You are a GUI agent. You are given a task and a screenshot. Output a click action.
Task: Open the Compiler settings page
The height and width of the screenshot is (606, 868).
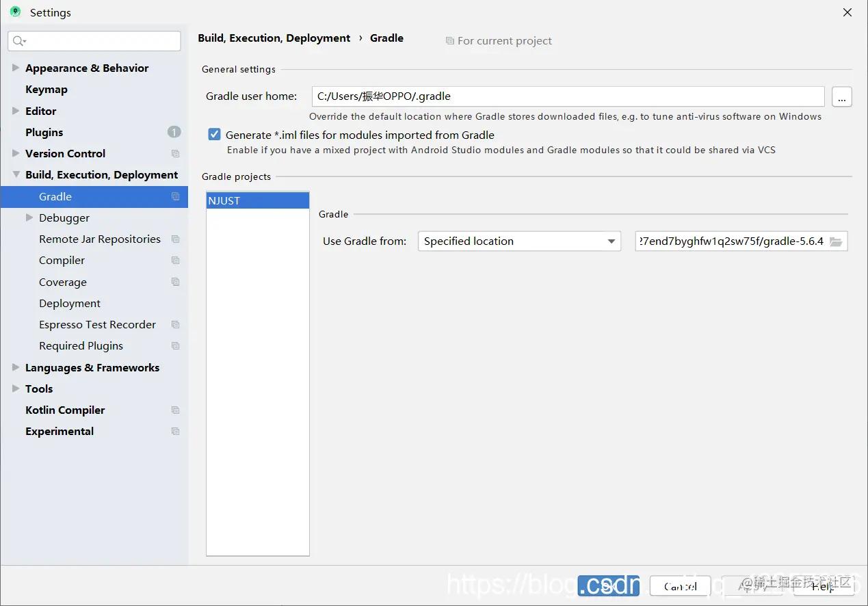62,261
